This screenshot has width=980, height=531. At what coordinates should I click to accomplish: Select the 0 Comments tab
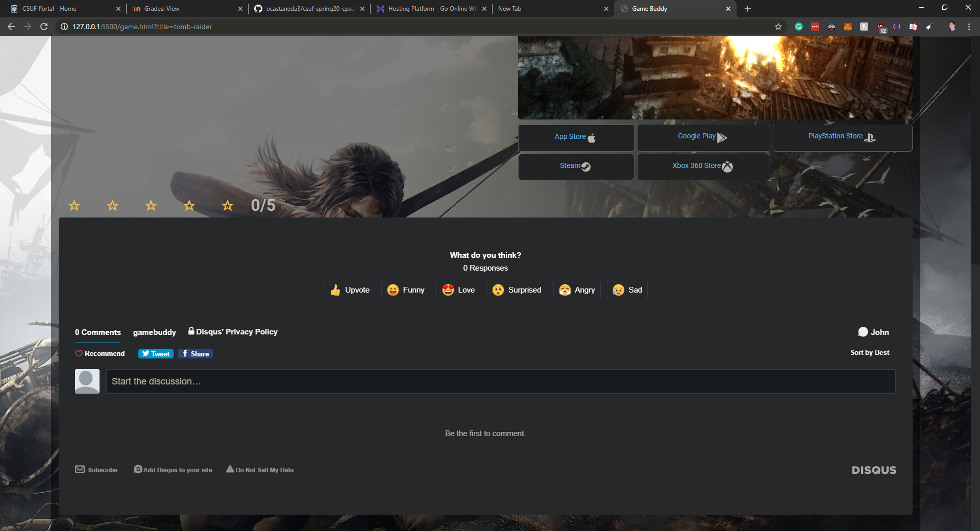(98, 332)
